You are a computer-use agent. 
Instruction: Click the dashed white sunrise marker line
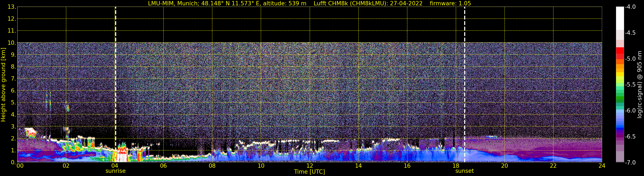[116, 85]
